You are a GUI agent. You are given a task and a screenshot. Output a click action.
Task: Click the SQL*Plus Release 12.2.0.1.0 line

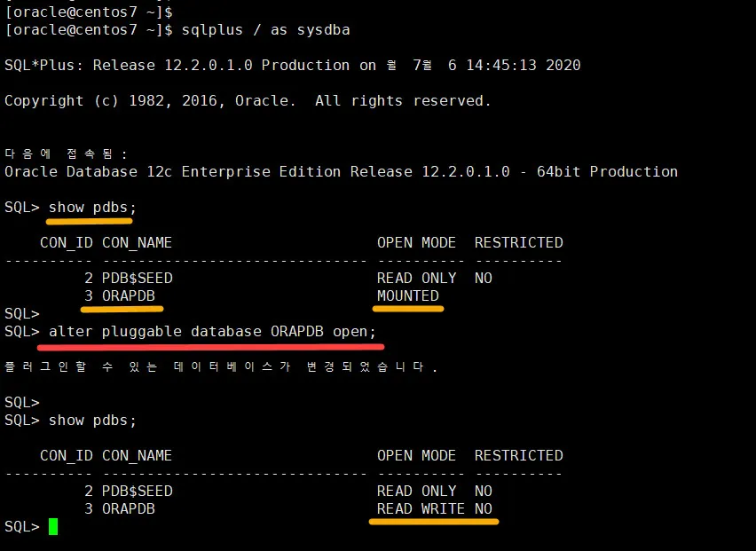(x=292, y=66)
